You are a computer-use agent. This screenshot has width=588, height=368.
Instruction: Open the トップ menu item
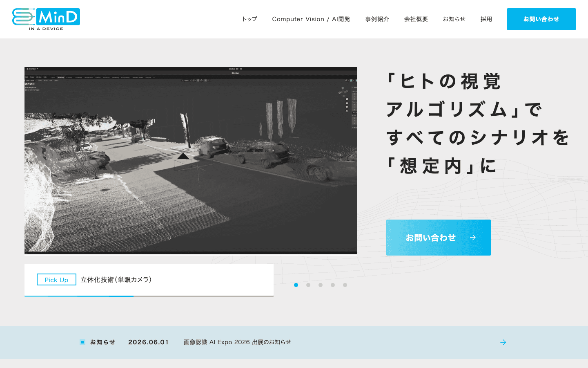point(249,19)
